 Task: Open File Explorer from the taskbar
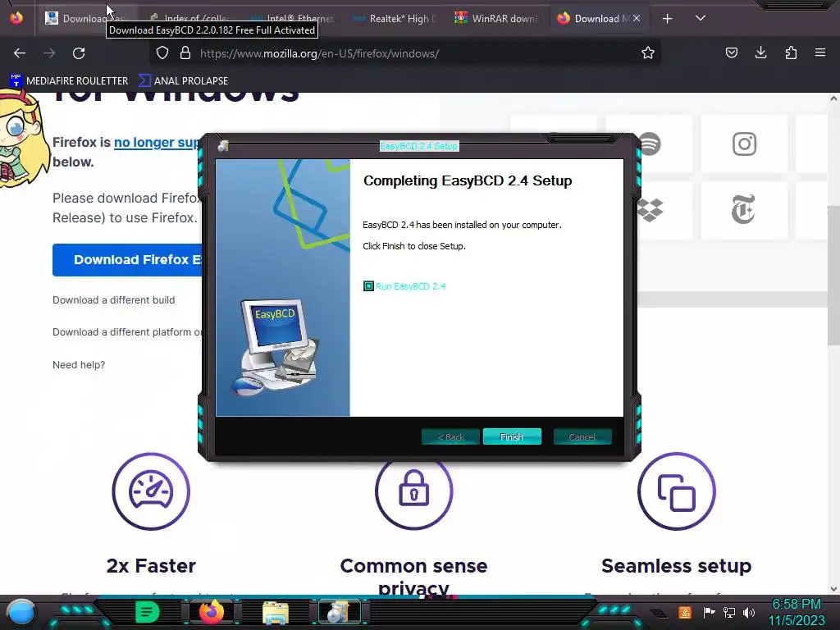[x=276, y=612]
